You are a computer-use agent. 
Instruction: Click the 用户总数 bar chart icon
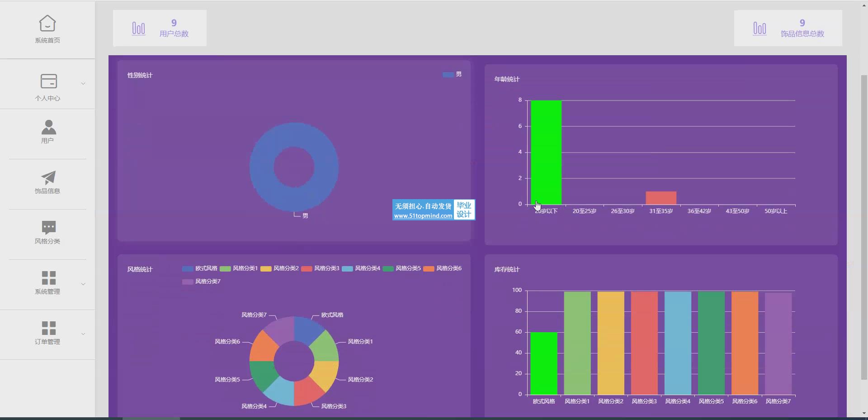click(x=138, y=29)
